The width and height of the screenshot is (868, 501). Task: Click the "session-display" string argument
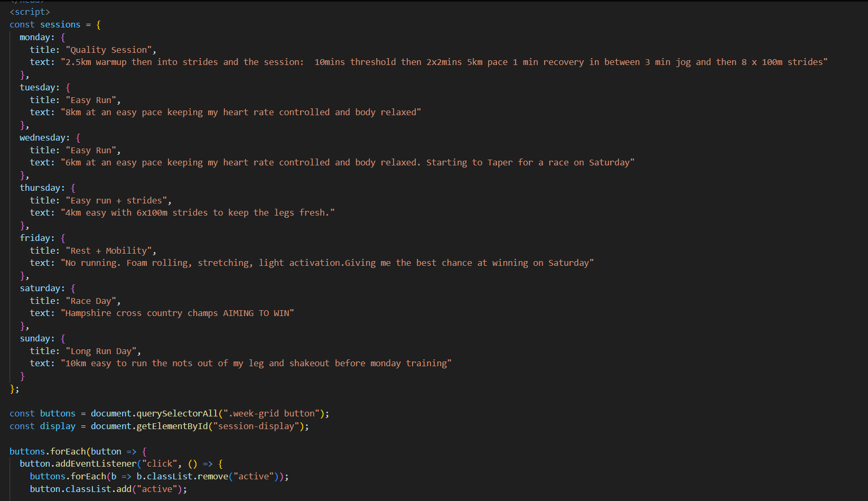click(x=256, y=426)
